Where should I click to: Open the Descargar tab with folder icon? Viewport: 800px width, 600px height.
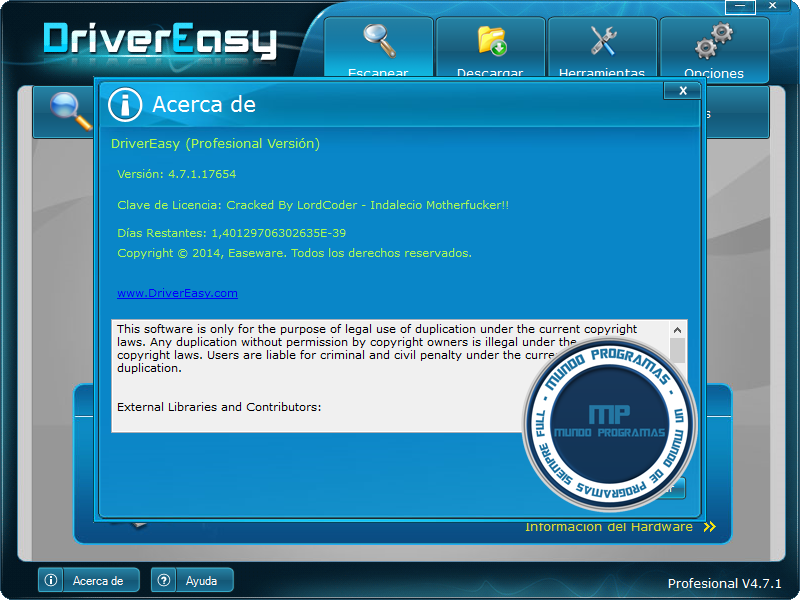coord(490,47)
